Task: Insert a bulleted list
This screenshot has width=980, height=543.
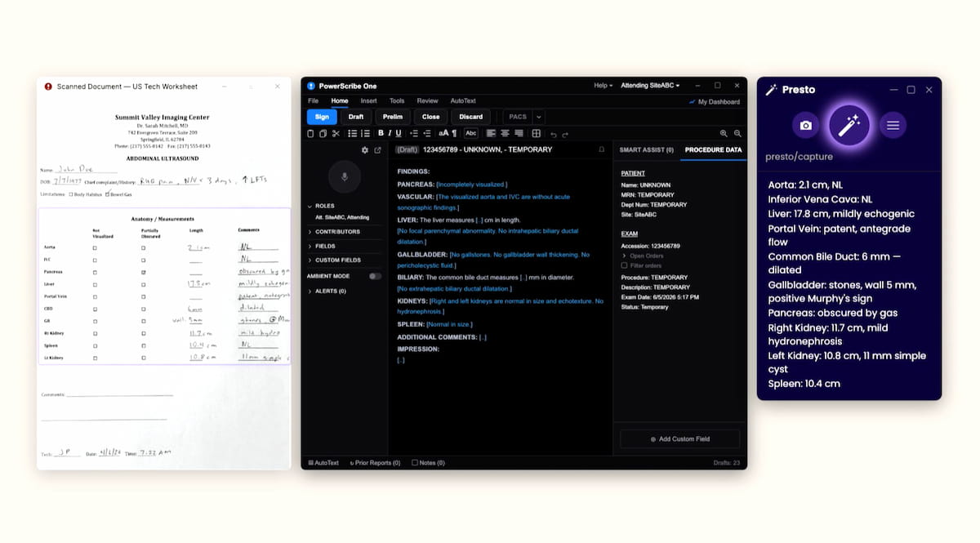Action: (352, 133)
